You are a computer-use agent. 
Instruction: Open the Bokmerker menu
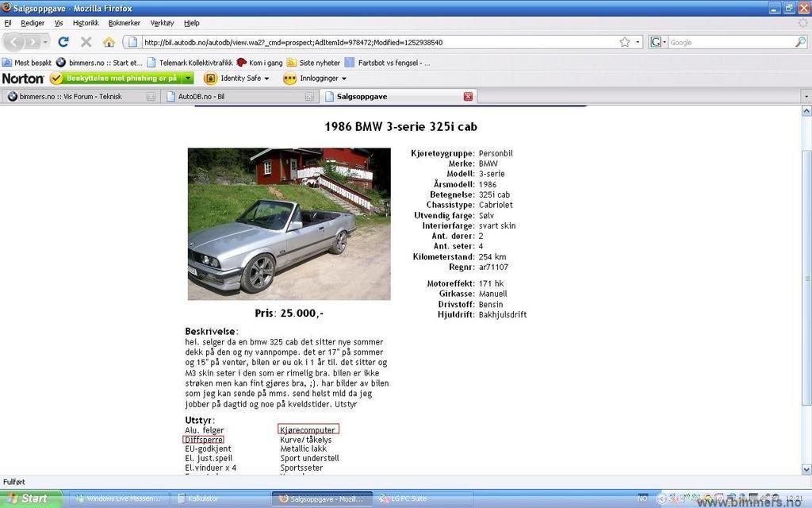coord(124,23)
